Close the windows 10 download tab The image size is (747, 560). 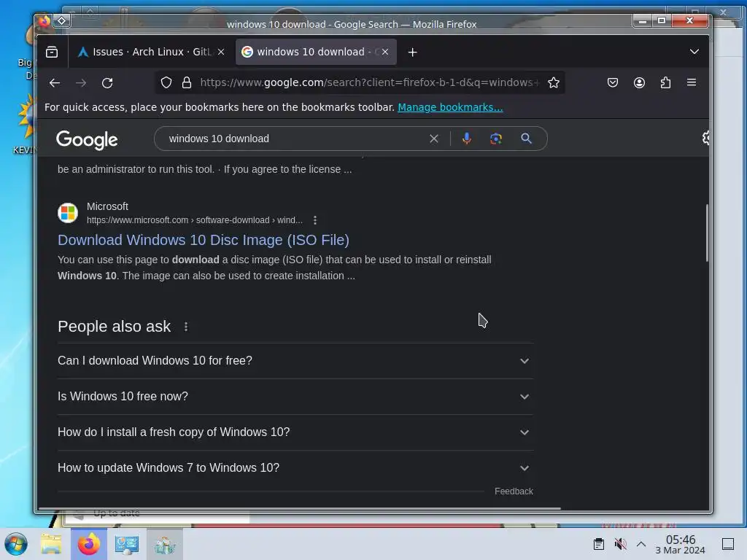click(385, 52)
